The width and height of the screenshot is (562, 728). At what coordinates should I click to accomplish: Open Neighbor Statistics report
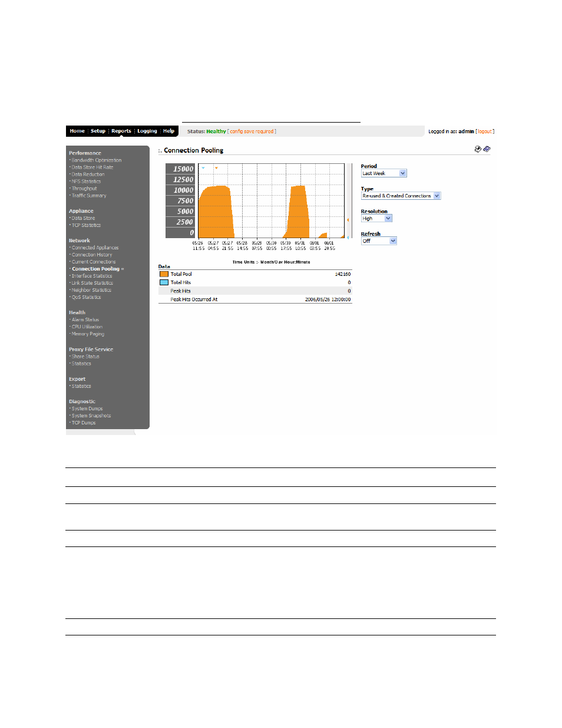pyautogui.click(x=91, y=290)
